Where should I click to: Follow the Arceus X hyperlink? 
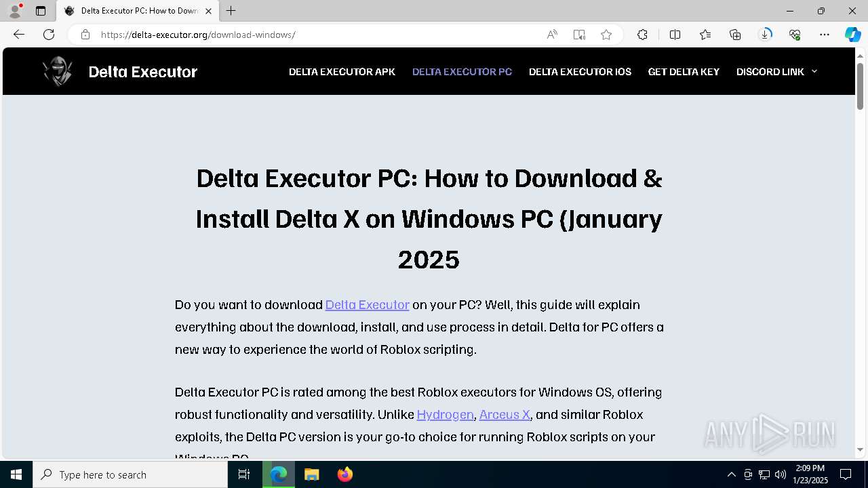(x=505, y=414)
